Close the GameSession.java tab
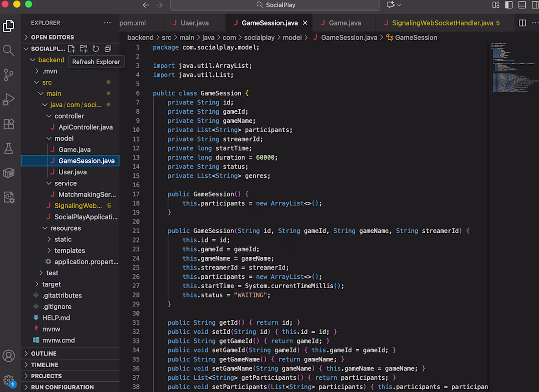 tap(305, 23)
